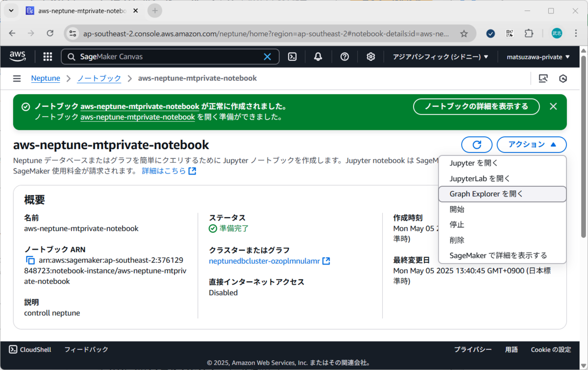
Task: Collapse the アクション dropdown
Action: pyautogui.click(x=532, y=145)
